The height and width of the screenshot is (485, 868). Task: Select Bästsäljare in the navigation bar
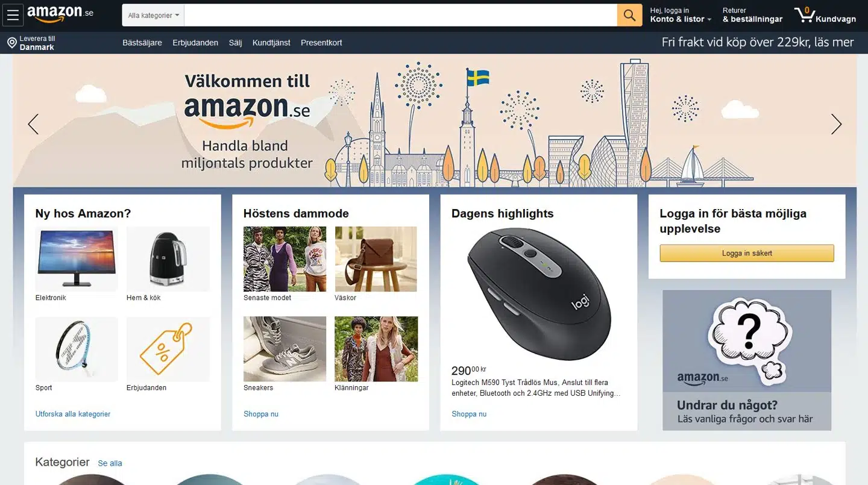[142, 43]
